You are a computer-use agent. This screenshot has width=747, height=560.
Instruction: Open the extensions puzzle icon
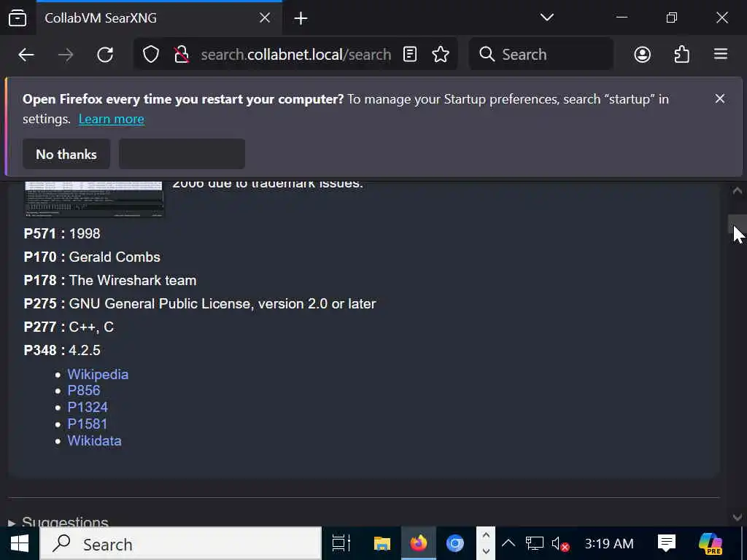tap(682, 54)
